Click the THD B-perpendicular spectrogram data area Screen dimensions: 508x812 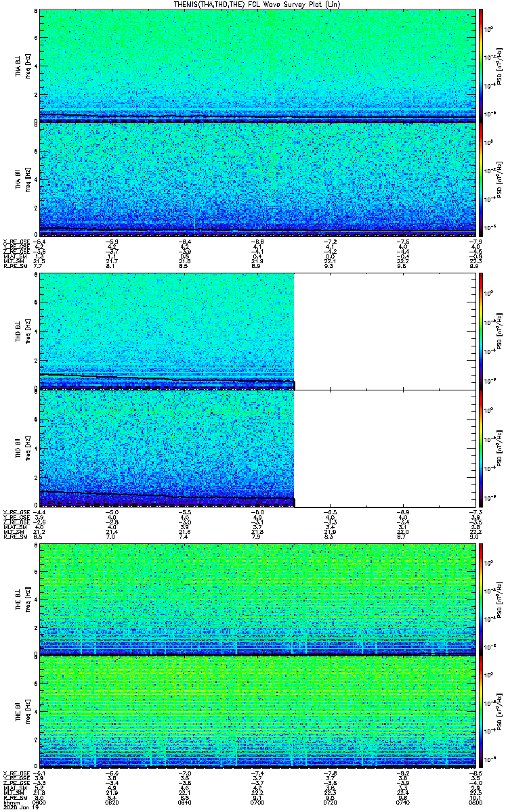(x=167, y=332)
